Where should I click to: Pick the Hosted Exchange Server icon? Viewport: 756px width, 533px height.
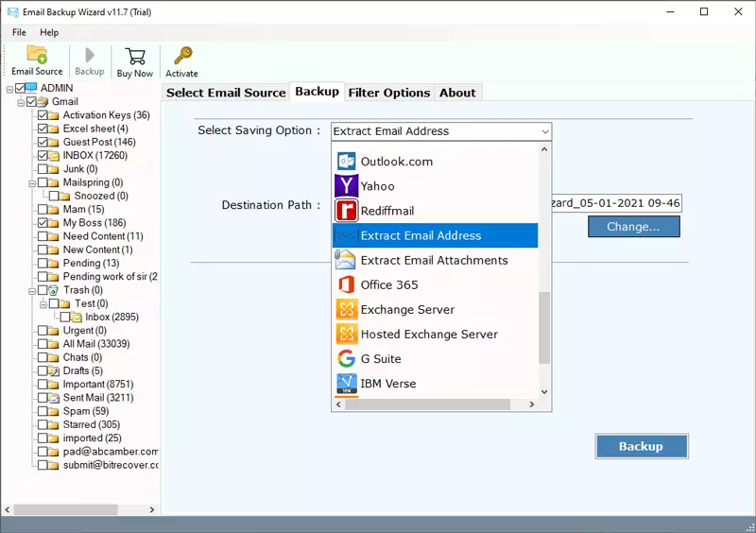coord(347,334)
